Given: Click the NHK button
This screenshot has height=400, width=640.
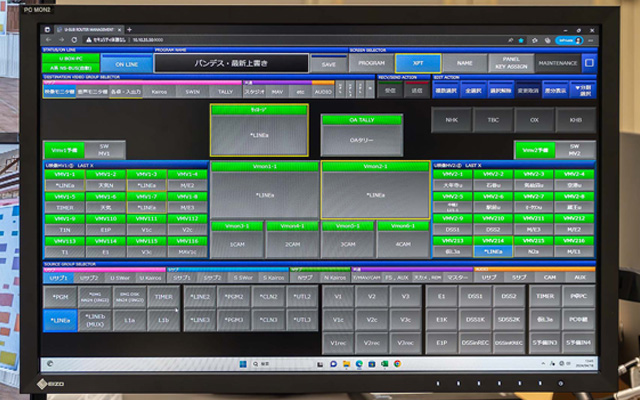Looking at the screenshot, I should (x=451, y=120).
